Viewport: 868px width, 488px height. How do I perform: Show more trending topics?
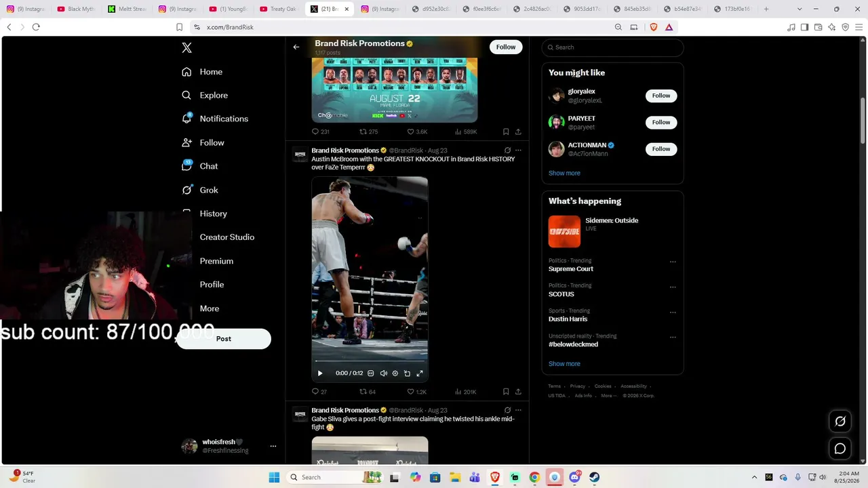564,364
